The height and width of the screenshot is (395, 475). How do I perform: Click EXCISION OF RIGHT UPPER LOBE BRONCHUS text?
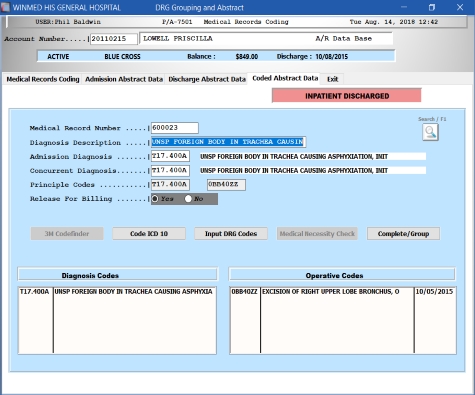coord(330,291)
